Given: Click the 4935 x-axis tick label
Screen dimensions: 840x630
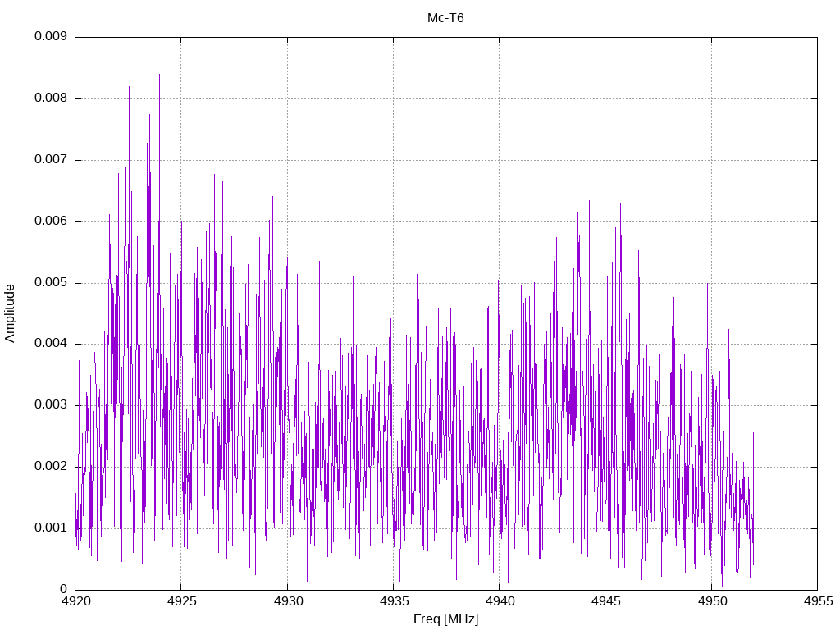Looking at the screenshot, I should [394, 601].
